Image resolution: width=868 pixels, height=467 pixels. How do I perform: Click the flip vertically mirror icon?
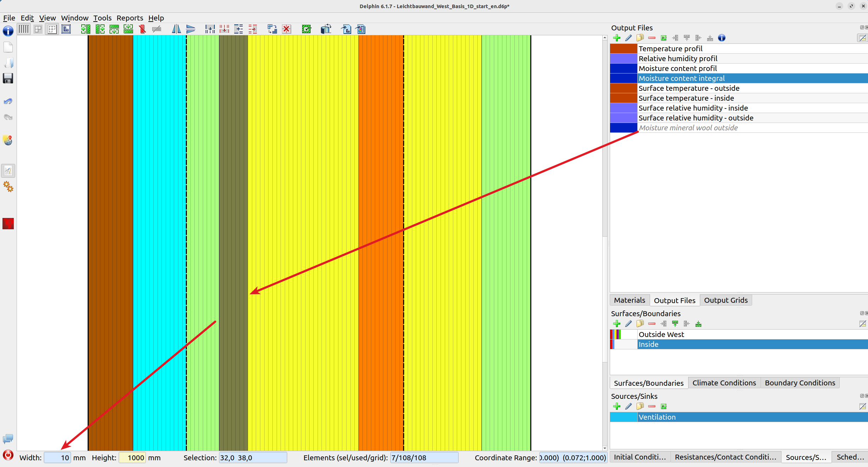(191, 29)
